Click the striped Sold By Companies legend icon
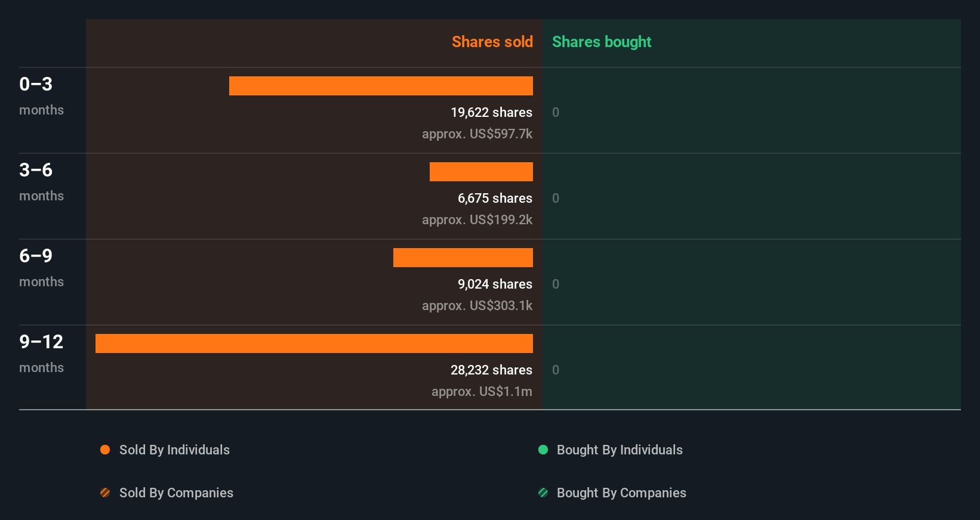The width and height of the screenshot is (980, 520). (105, 493)
